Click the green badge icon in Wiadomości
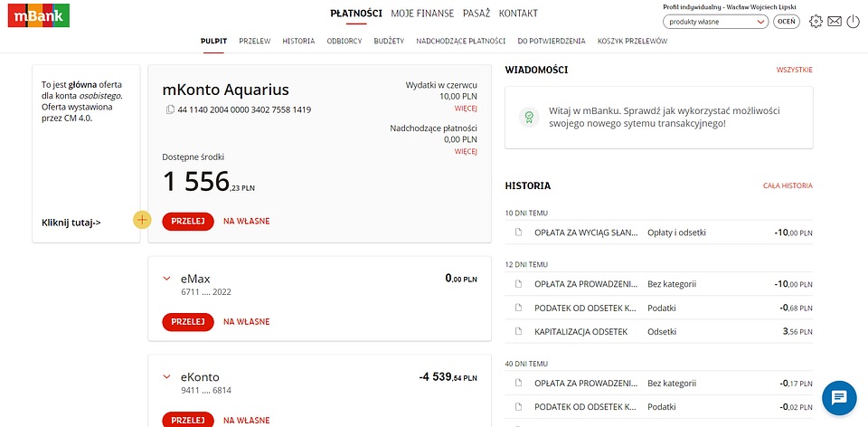Image resolution: width=868 pixels, height=427 pixels. click(x=529, y=117)
